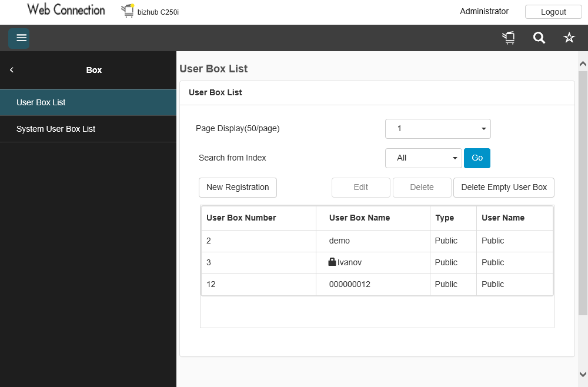The height and width of the screenshot is (387, 588).
Task: Click New Registration button
Action: pos(238,188)
